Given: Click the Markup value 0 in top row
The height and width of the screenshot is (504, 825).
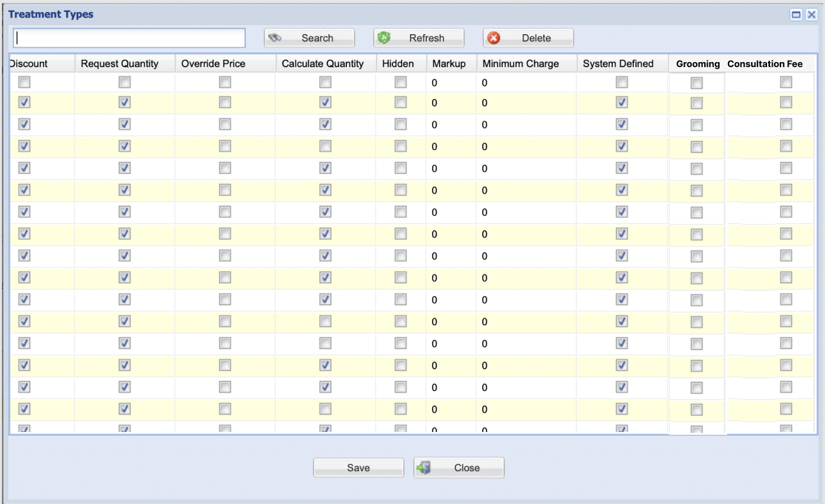Looking at the screenshot, I should pos(435,82).
